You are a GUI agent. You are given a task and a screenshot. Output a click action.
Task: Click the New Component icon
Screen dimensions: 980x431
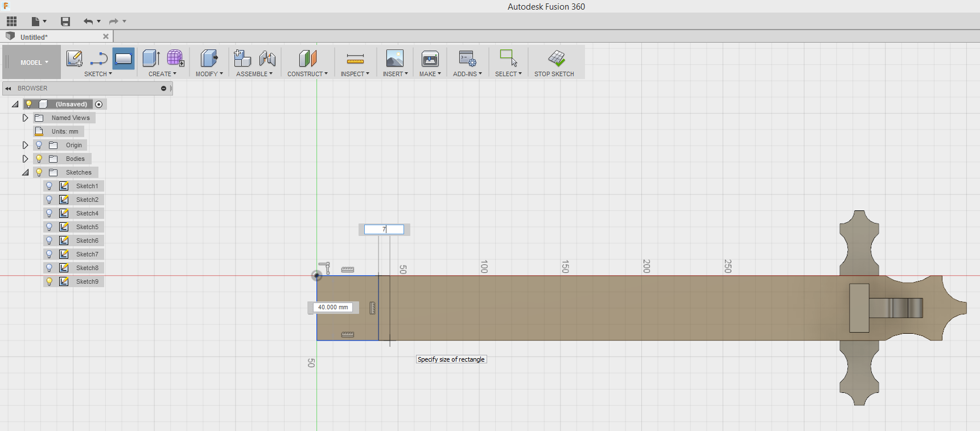click(x=242, y=58)
